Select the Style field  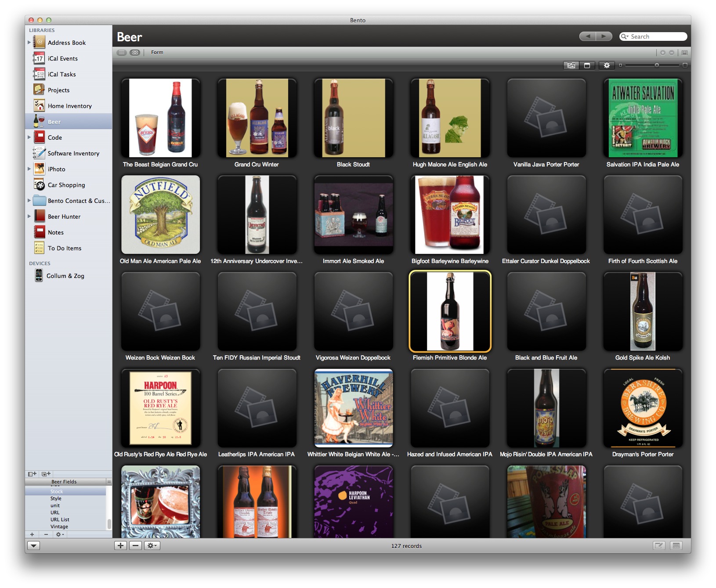point(65,498)
